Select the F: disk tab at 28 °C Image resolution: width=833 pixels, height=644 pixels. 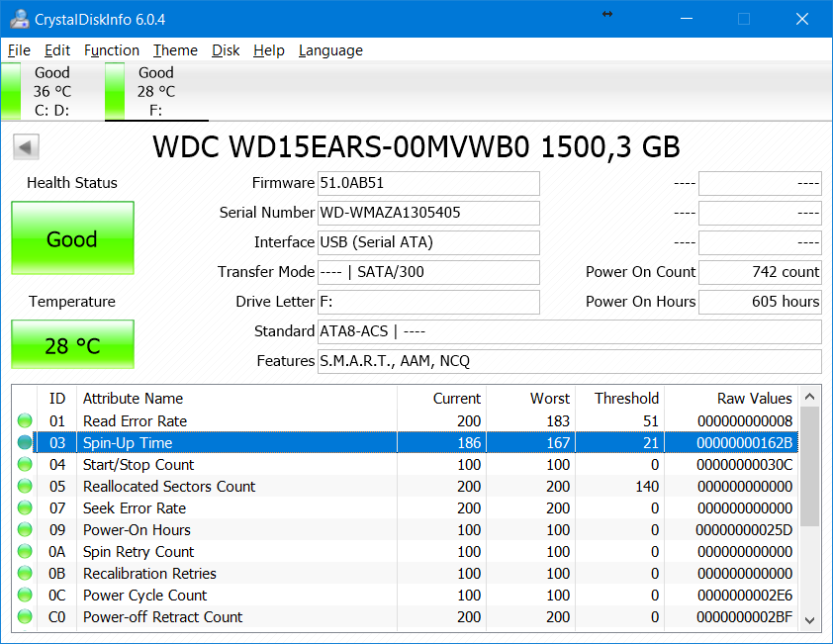(x=156, y=91)
